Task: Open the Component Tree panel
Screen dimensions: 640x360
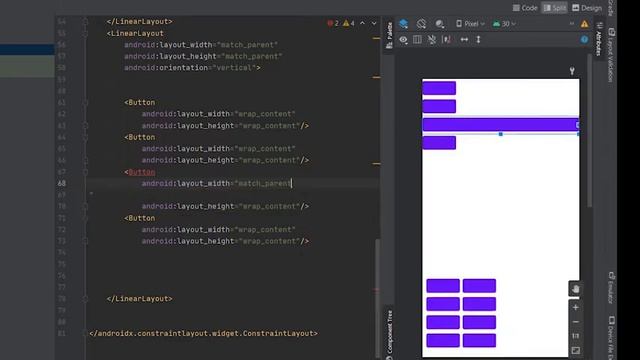Action: tap(389, 335)
